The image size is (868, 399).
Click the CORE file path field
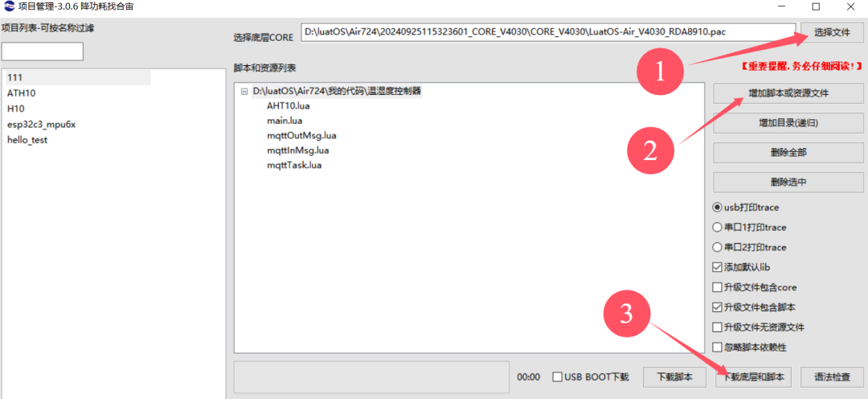click(x=548, y=32)
